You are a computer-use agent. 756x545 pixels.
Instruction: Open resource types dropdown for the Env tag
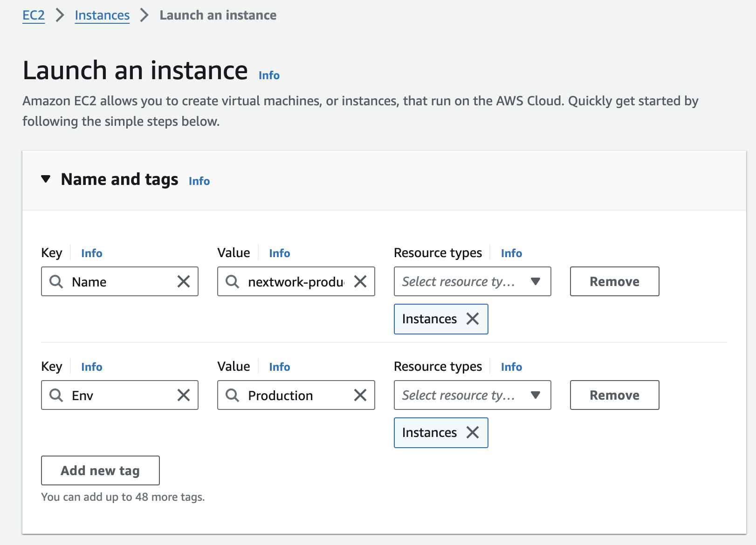[472, 395]
